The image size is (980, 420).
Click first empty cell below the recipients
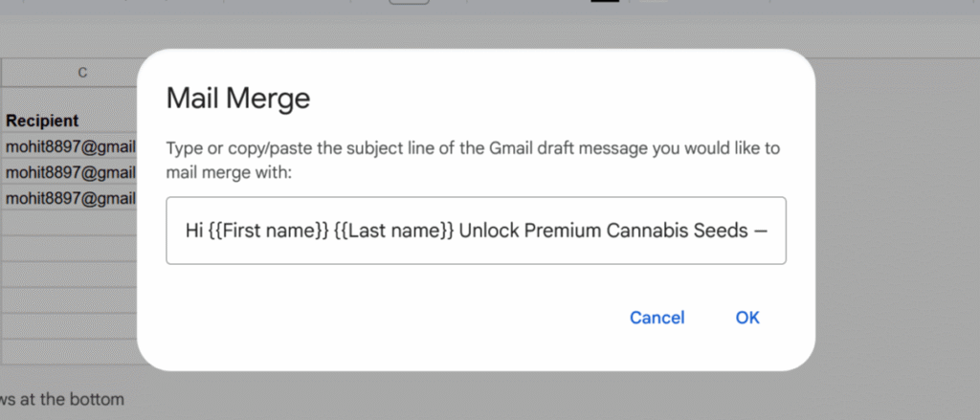click(x=69, y=224)
